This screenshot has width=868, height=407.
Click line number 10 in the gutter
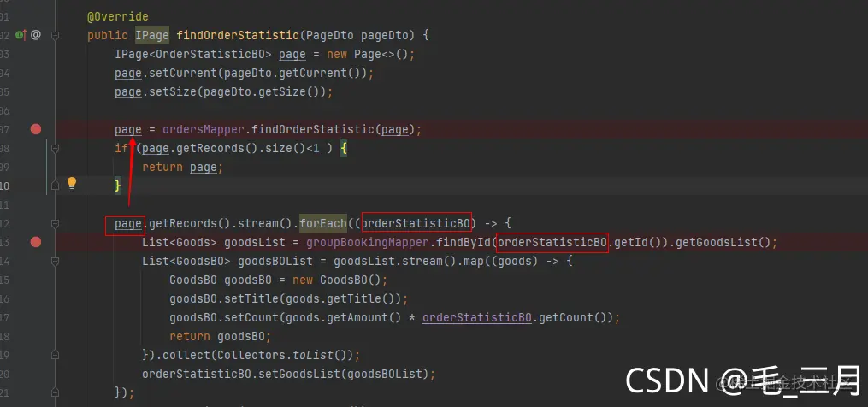(4, 186)
